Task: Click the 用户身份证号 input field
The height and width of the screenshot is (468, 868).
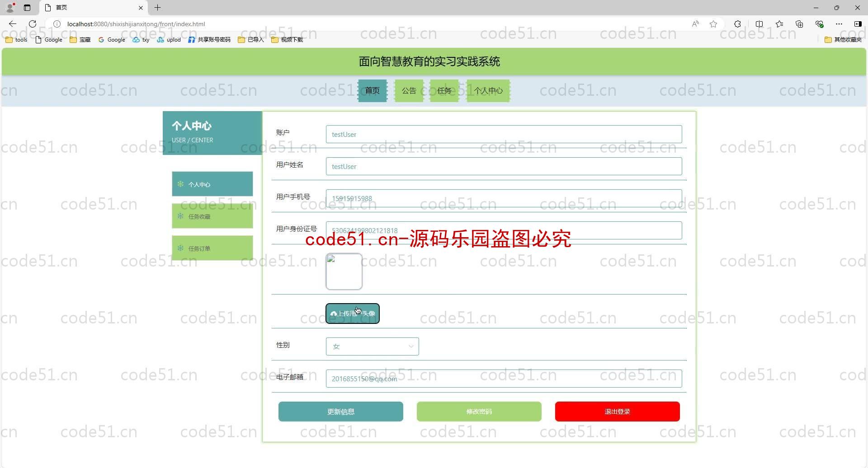Action: coord(504,230)
